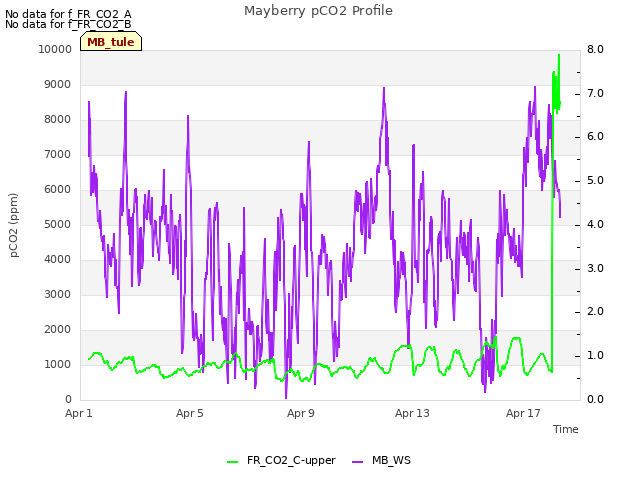Click the 7000 left axis value
The width and height of the screenshot is (640, 480).
(58, 155)
